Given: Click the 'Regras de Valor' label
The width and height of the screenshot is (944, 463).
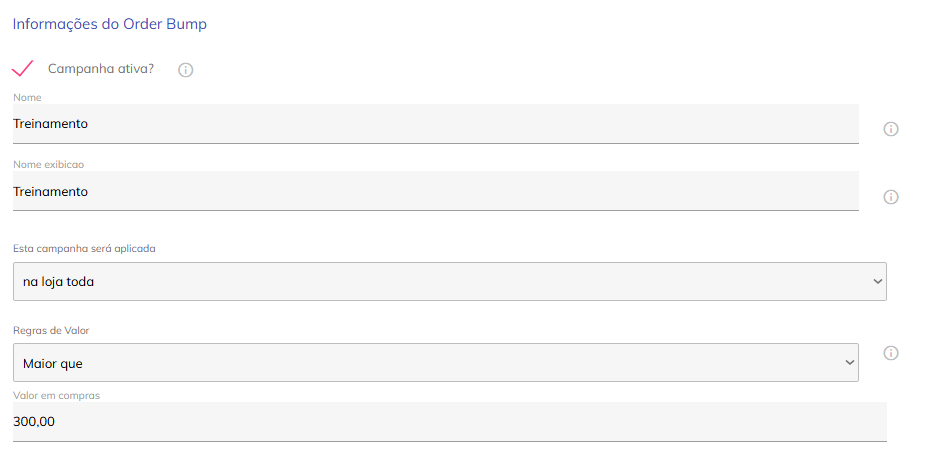Looking at the screenshot, I should point(56,330).
